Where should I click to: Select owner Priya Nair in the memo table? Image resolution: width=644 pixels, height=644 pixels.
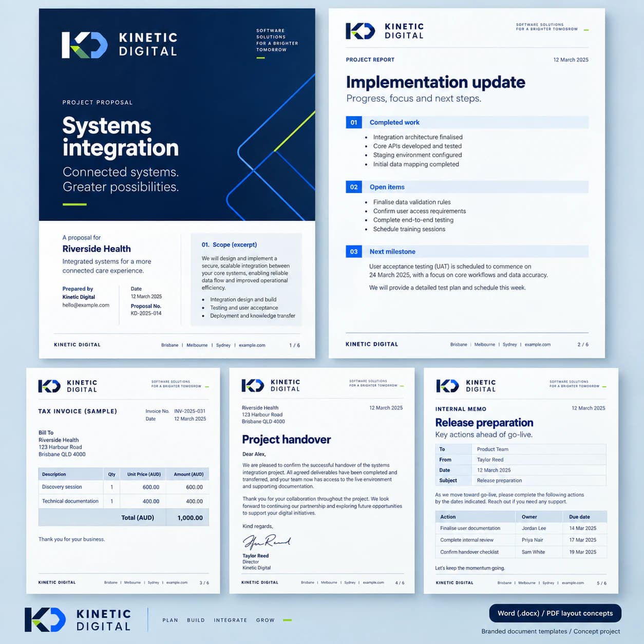click(532, 540)
